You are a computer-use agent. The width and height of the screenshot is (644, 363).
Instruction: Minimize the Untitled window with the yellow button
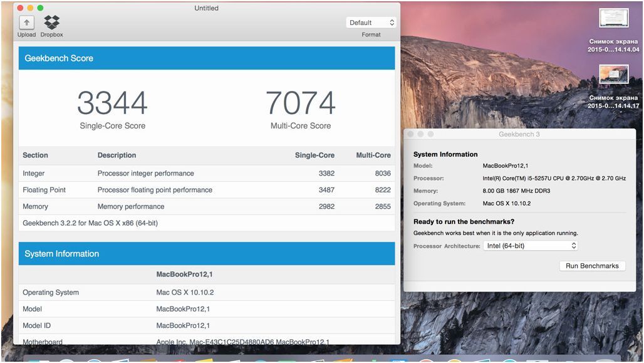click(x=30, y=8)
